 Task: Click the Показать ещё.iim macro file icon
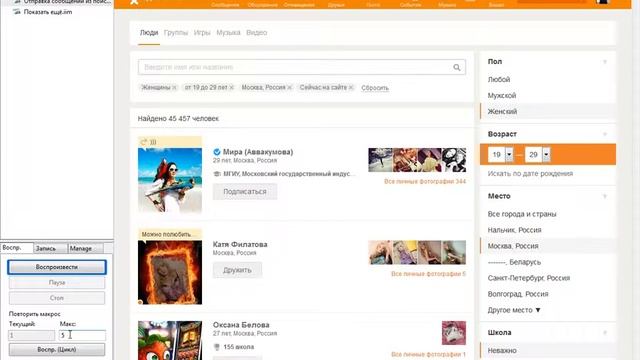tap(17, 12)
